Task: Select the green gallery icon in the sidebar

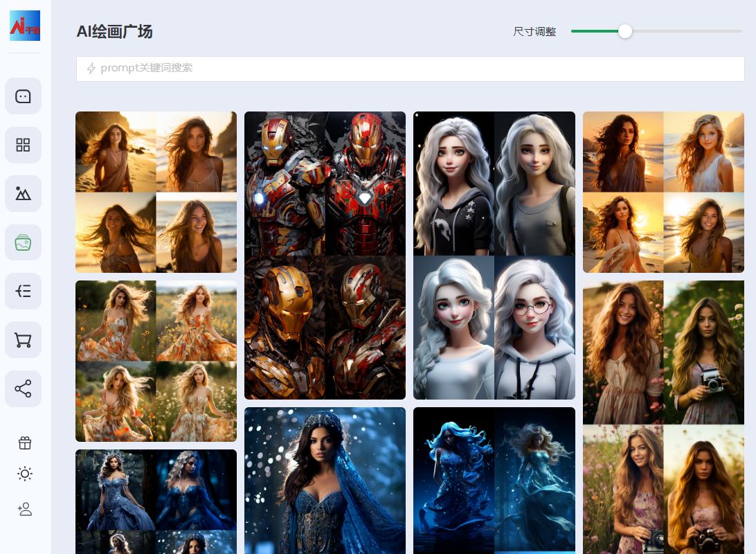Action: point(23,242)
